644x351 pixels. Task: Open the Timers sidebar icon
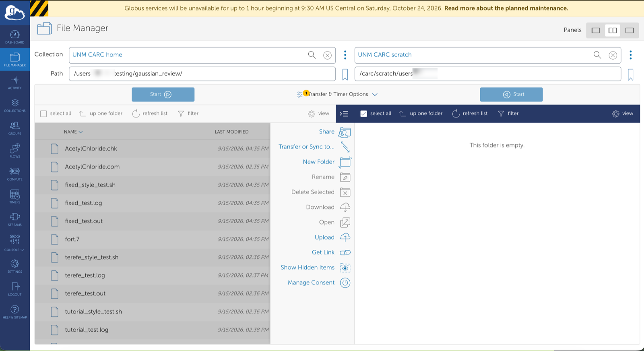coord(15,197)
